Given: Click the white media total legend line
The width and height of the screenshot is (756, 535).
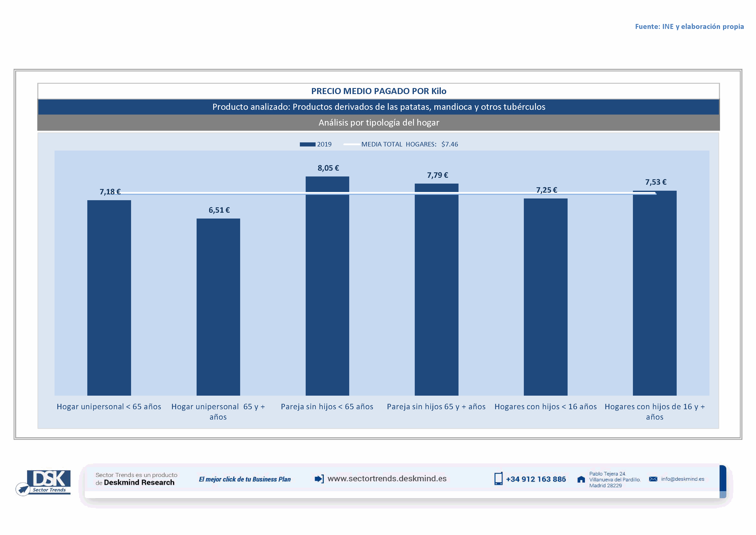Looking at the screenshot, I should [351, 144].
